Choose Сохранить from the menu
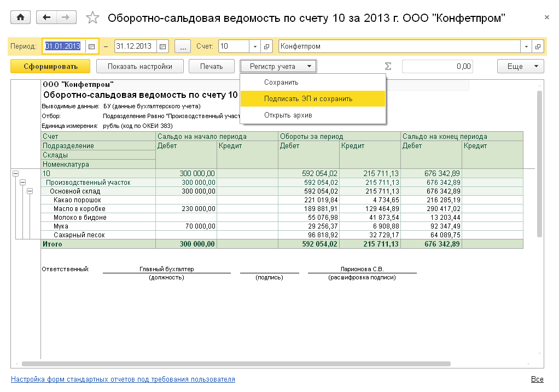 pos(313,83)
